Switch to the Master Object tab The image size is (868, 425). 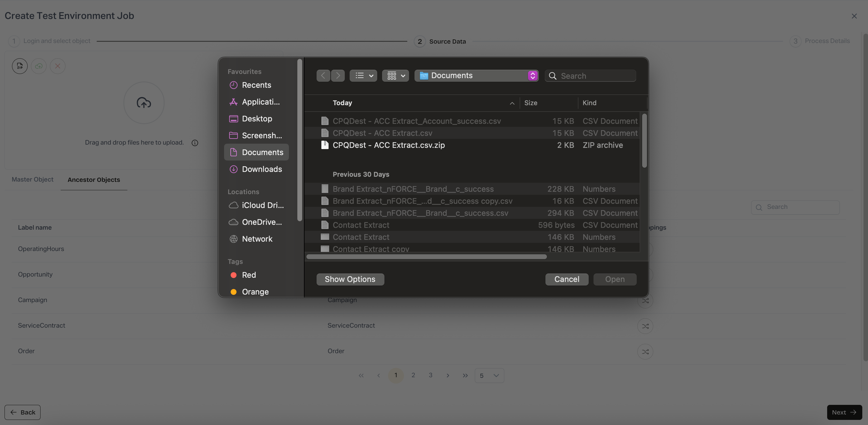[x=32, y=179]
